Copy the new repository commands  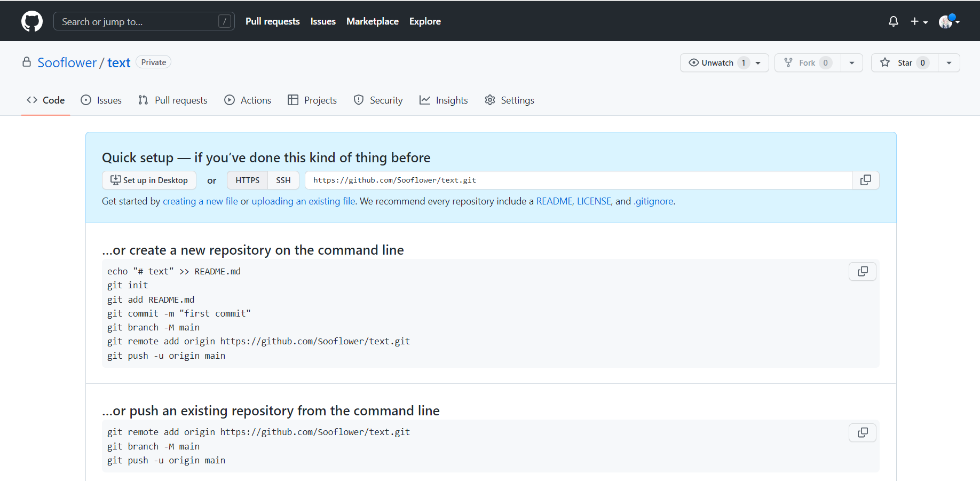[862, 272]
